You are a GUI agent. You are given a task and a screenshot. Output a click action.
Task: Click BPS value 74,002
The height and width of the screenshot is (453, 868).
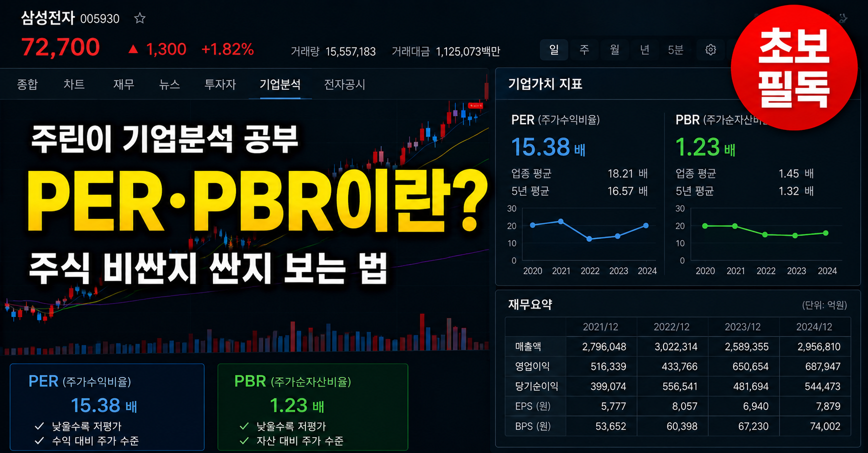825,426
